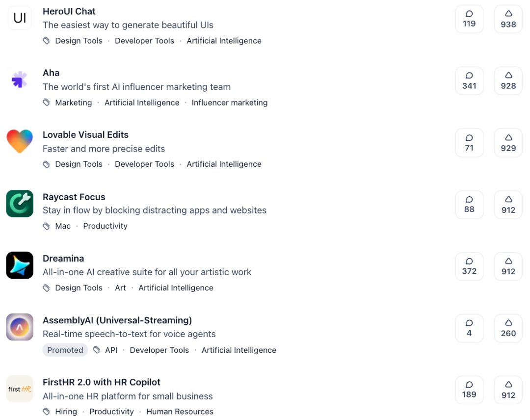Open comments for Raycast Focus
The height and width of the screenshot is (420, 530).
(469, 205)
